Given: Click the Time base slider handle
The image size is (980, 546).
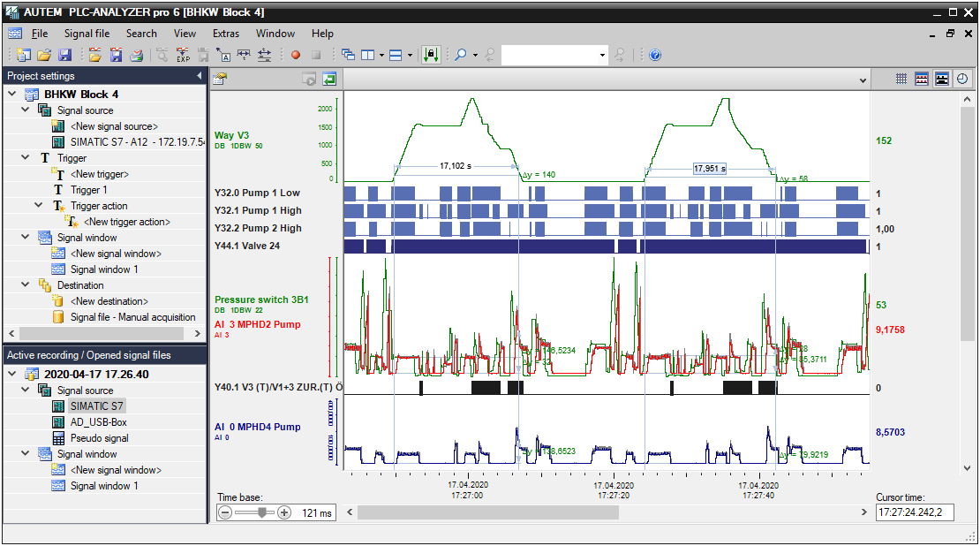Looking at the screenshot, I should pyautogui.click(x=261, y=512).
